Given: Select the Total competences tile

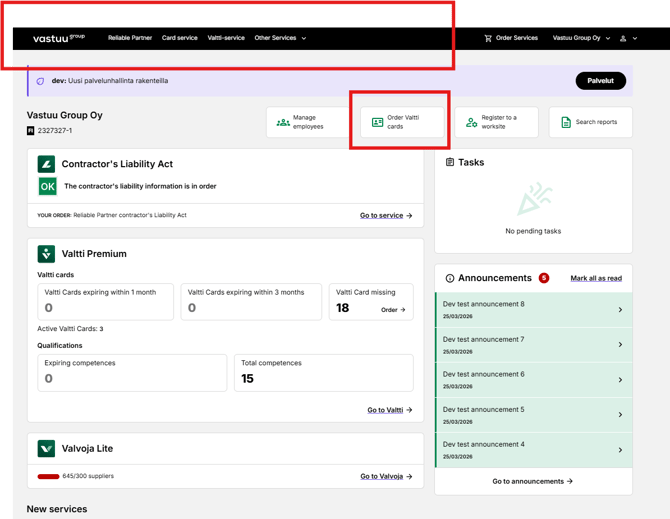Looking at the screenshot, I should click(324, 372).
